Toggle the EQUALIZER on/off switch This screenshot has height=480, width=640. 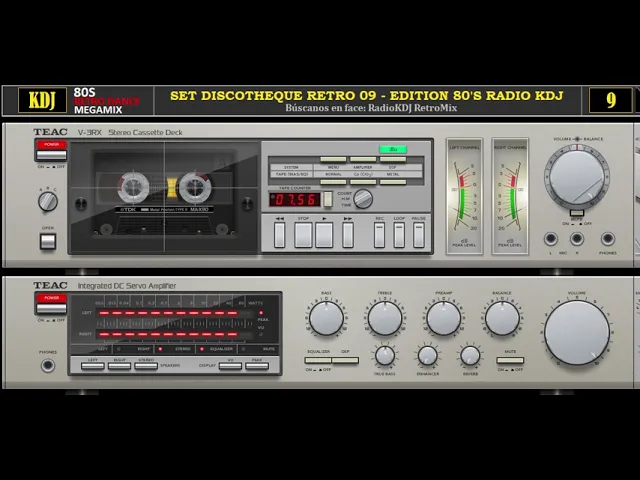click(x=318, y=360)
